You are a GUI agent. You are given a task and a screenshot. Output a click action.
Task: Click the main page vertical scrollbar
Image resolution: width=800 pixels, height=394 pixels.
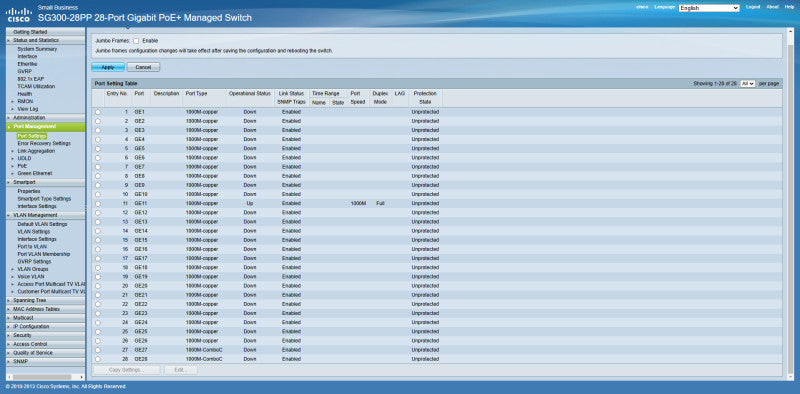(791, 204)
